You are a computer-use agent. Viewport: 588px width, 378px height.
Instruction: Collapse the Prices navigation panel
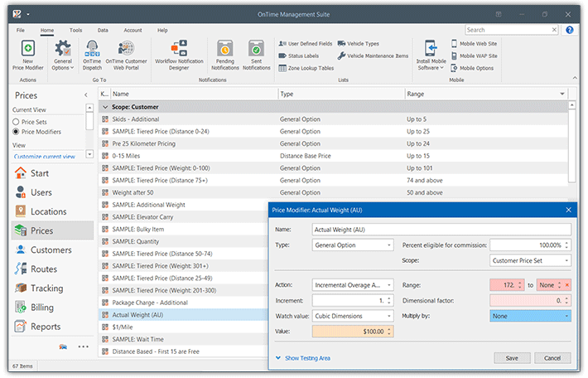click(x=86, y=95)
